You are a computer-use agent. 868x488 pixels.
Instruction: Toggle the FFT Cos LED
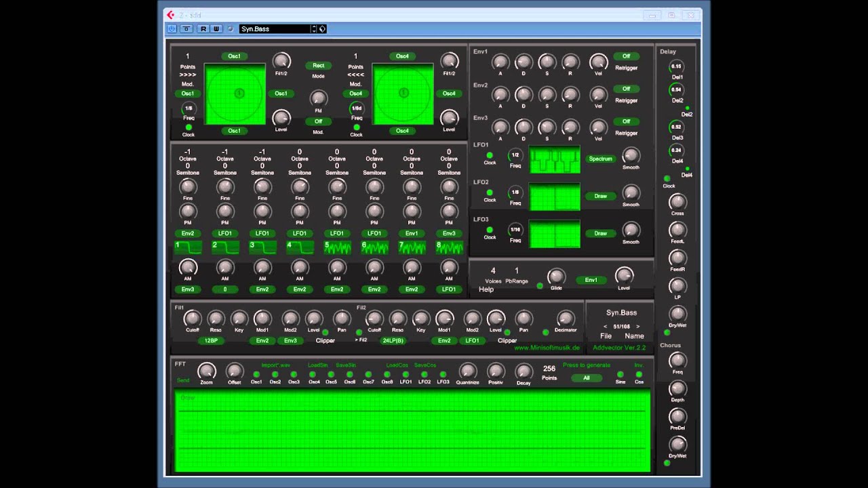[639, 373]
